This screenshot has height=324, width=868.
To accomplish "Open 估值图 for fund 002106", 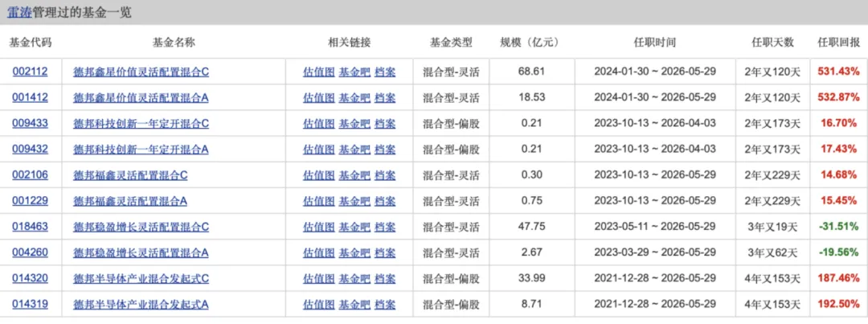I will pos(319,175).
